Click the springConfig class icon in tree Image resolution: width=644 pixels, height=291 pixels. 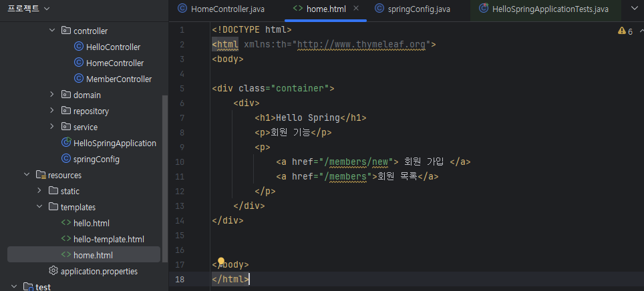point(65,158)
